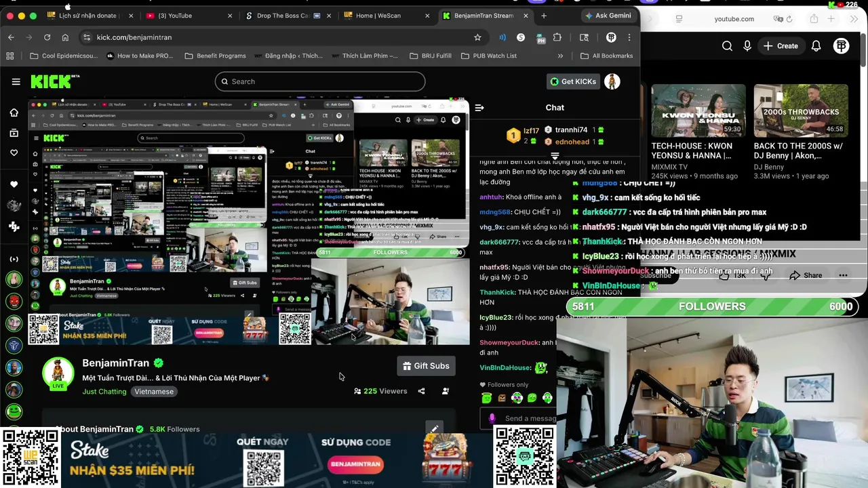
Task: Open the live broadcast icon in sidebar
Action: (x=14, y=259)
